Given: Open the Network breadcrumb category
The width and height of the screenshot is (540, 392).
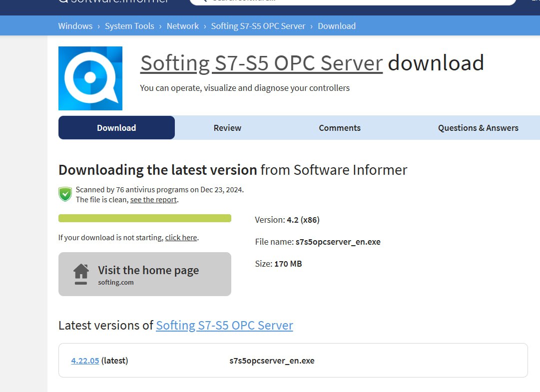Looking at the screenshot, I should pyautogui.click(x=182, y=26).
